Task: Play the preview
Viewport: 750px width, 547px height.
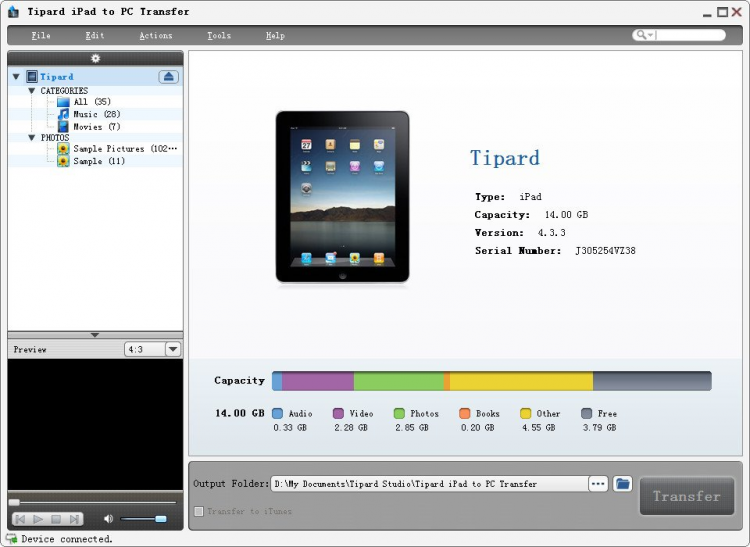Action: 38,519
